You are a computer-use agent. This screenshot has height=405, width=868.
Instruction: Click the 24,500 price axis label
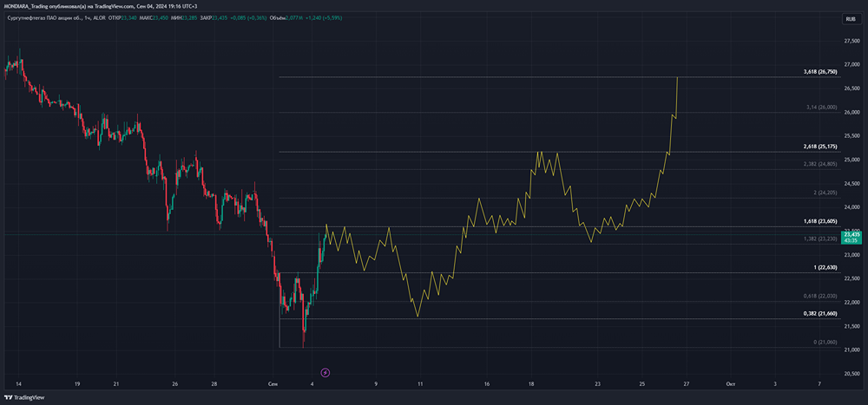pyautogui.click(x=852, y=184)
